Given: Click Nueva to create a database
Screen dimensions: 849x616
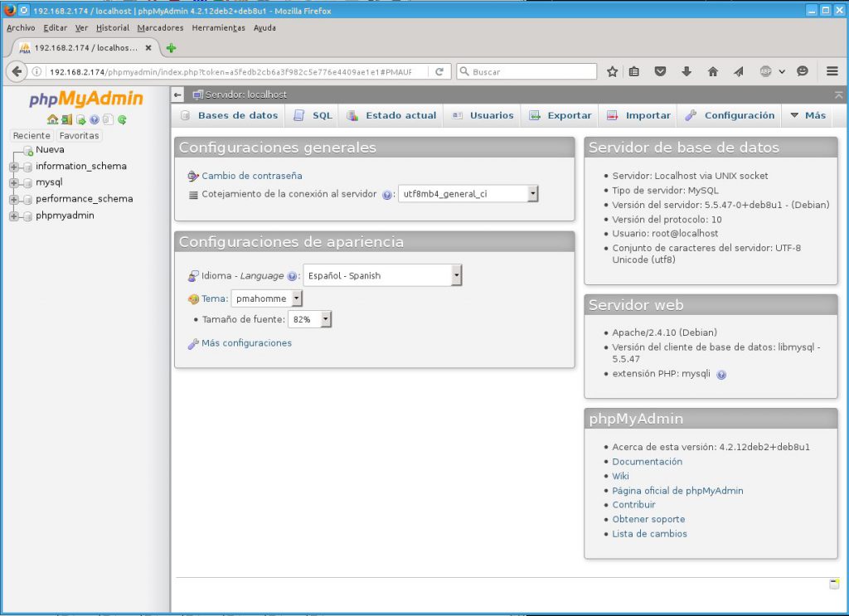Looking at the screenshot, I should pos(50,150).
